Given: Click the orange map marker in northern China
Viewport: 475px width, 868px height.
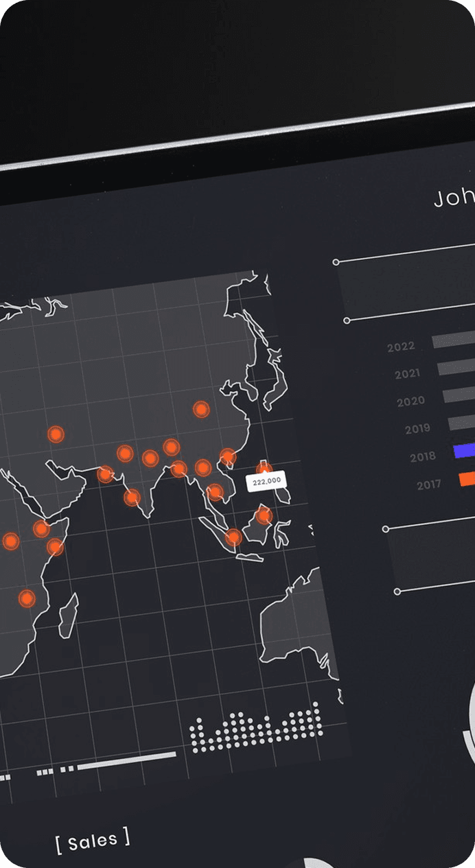Looking at the screenshot, I should 200,410.
